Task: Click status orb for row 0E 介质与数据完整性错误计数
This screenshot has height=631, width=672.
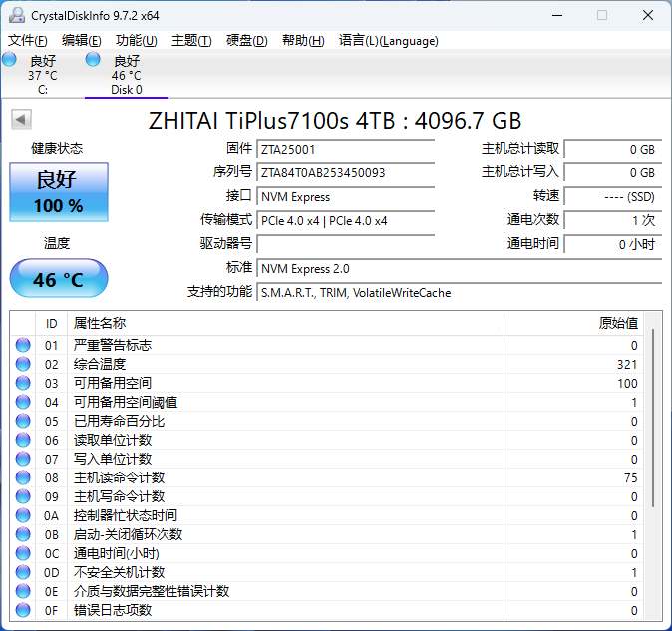Action: tap(23, 591)
